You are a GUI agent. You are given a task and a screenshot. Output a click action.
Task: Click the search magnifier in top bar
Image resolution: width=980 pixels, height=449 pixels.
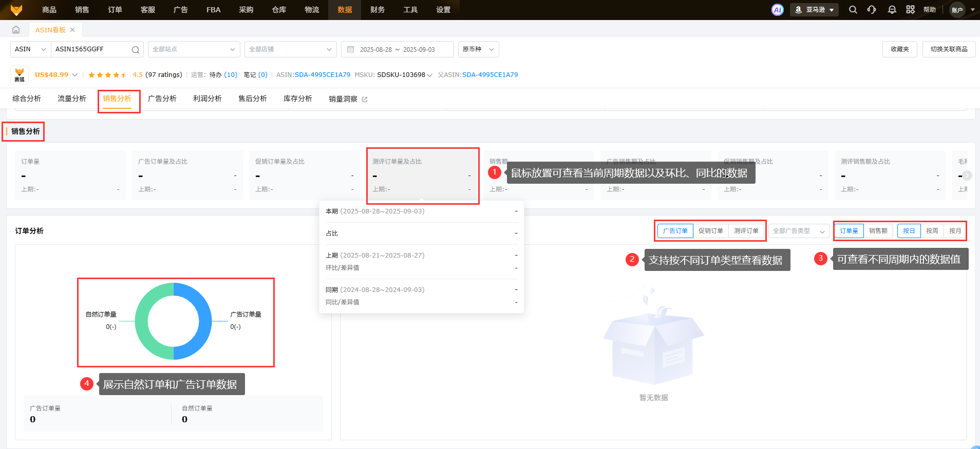[853, 10]
